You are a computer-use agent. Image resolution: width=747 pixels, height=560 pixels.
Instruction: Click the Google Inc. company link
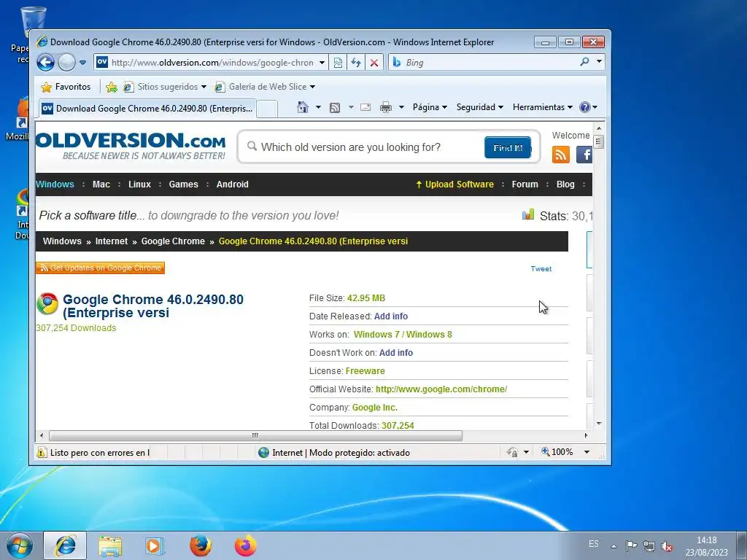(x=374, y=408)
